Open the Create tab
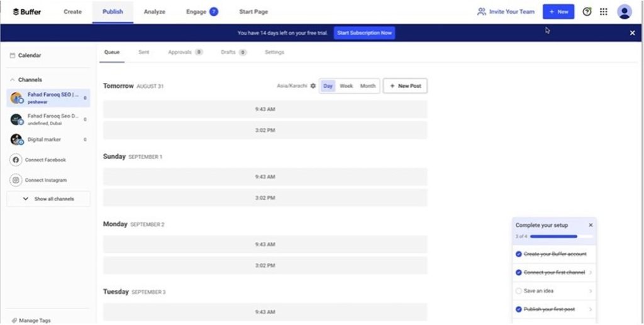Screen dimensions: 644x325 73,12
